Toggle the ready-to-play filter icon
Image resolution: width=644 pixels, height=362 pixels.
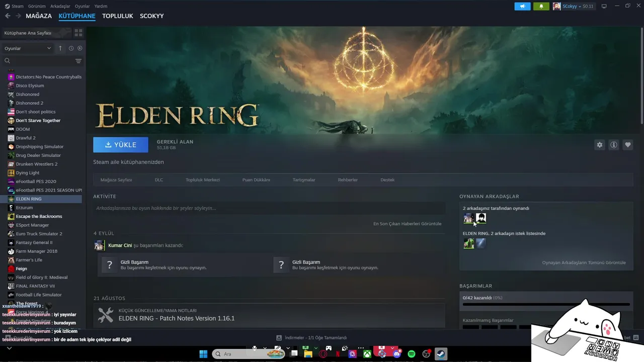coord(79,48)
